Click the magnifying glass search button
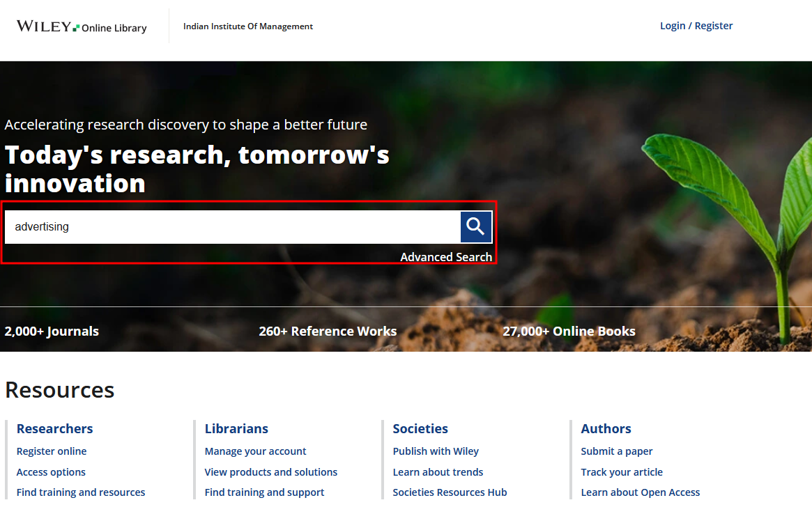This screenshot has width=812, height=530. pos(476,227)
